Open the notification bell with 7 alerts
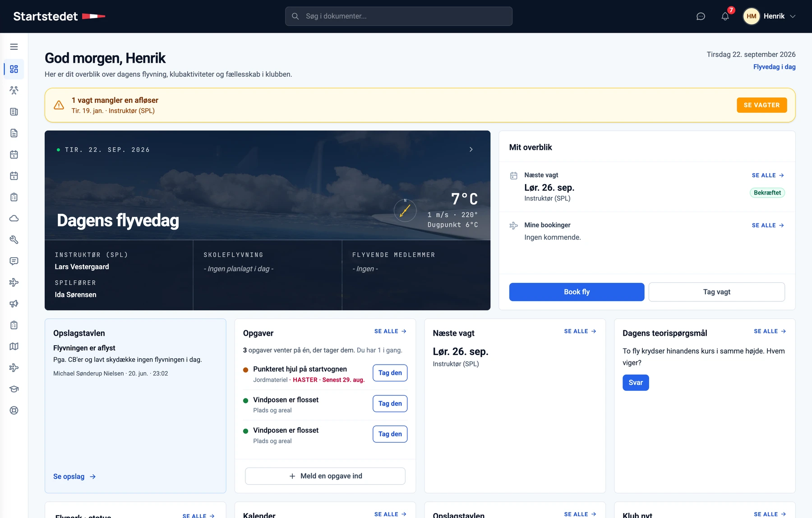 click(725, 16)
